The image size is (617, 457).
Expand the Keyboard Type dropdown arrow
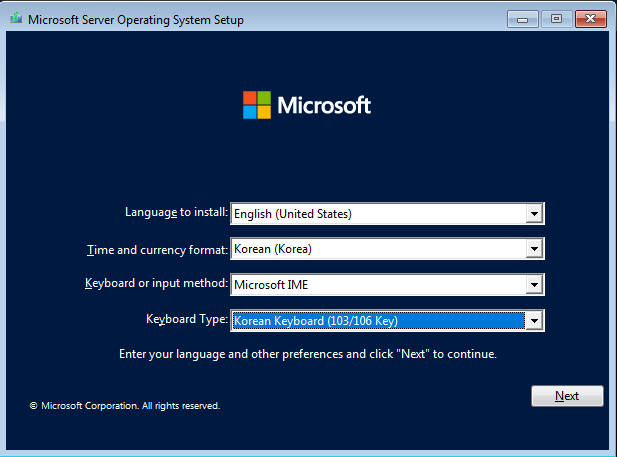tap(534, 320)
